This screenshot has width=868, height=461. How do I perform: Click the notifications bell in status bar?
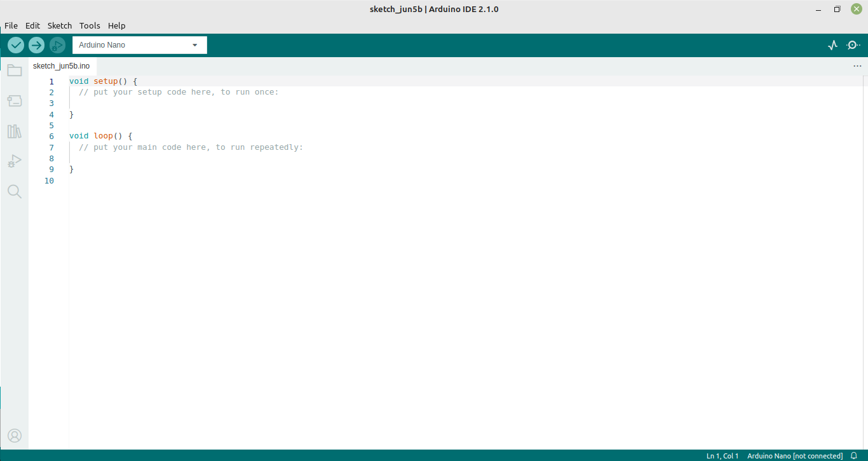coord(854,456)
